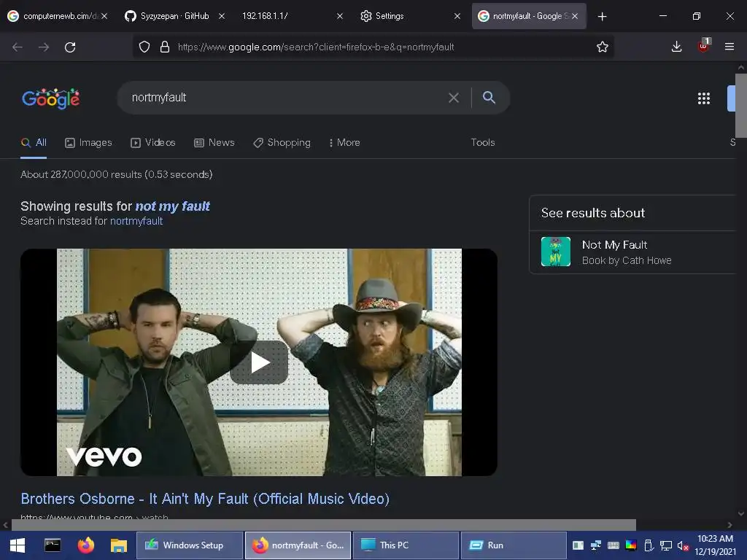
Task: Play the Brothers Osborne video
Action: [x=259, y=362]
